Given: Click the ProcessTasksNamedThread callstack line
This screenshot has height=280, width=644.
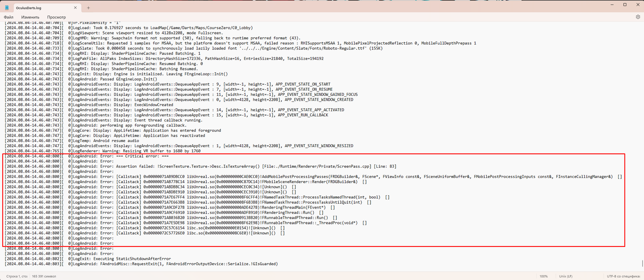Looking at the screenshot, I should (x=197, y=197).
